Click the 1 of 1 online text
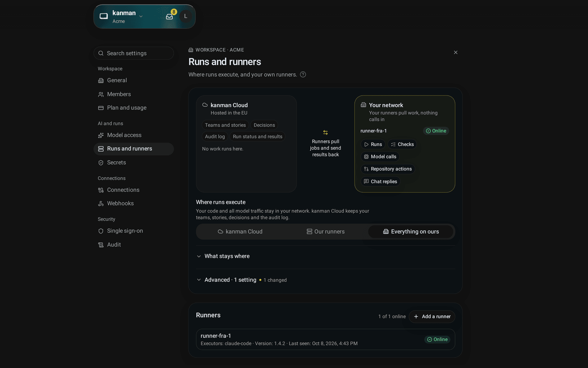Image resolution: width=588 pixels, height=368 pixels. click(x=392, y=316)
